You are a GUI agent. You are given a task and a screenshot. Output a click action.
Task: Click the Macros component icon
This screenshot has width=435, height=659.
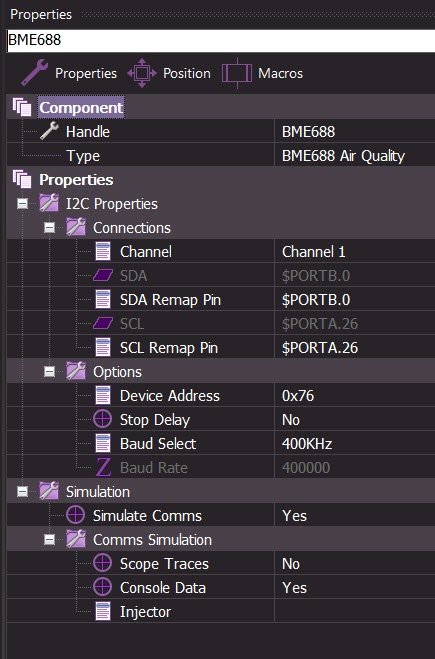coord(237,73)
